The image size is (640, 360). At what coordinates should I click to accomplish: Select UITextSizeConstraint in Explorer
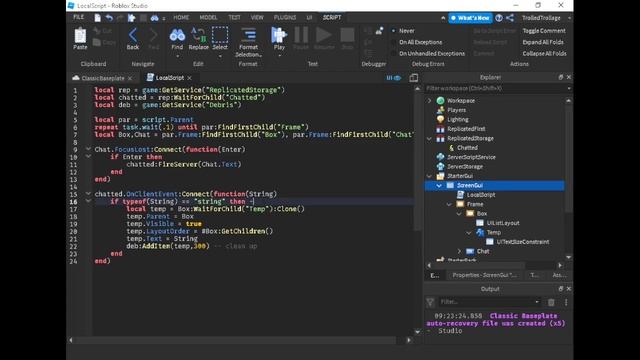pos(522,242)
